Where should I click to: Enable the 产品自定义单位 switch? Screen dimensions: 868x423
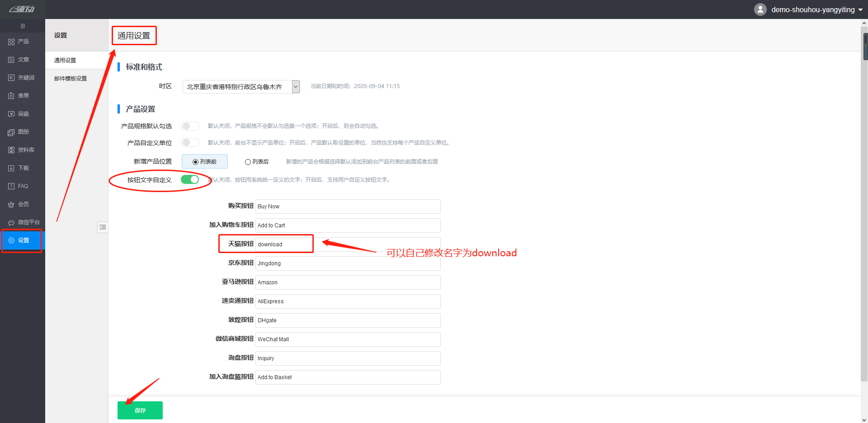pos(190,143)
